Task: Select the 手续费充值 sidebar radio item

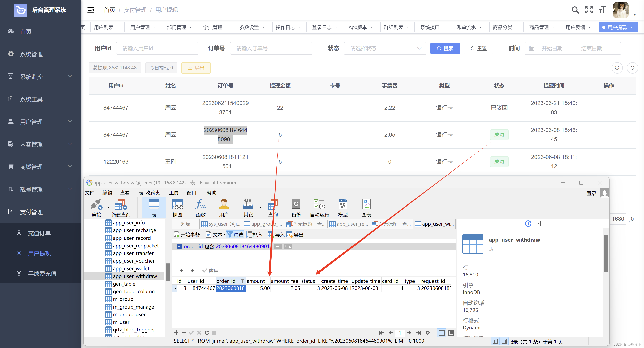Action: pos(42,273)
